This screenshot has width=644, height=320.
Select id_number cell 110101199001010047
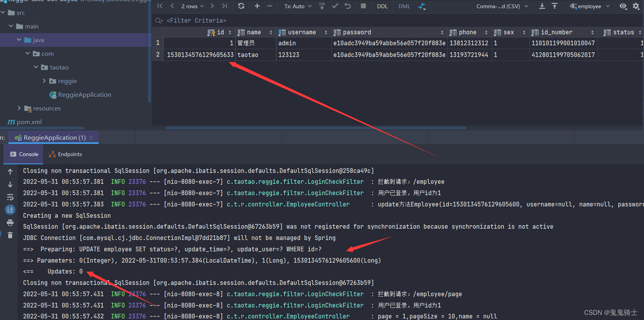(x=563, y=43)
